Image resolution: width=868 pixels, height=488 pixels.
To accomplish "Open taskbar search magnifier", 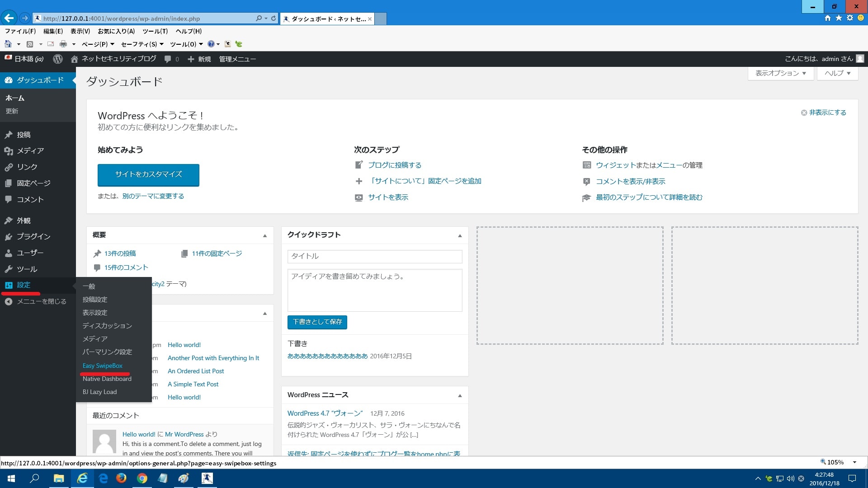I will (35, 478).
